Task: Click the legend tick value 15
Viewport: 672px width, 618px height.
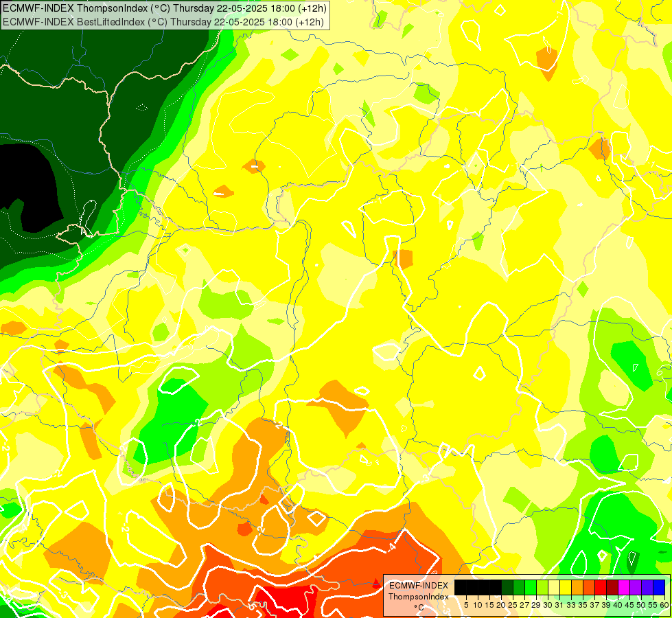Action: 489,605
